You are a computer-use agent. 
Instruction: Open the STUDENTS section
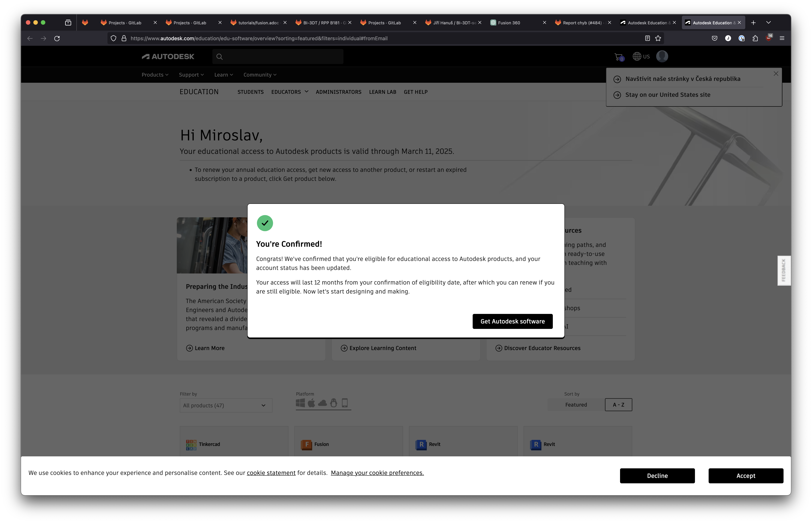click(x=250, y=92)
